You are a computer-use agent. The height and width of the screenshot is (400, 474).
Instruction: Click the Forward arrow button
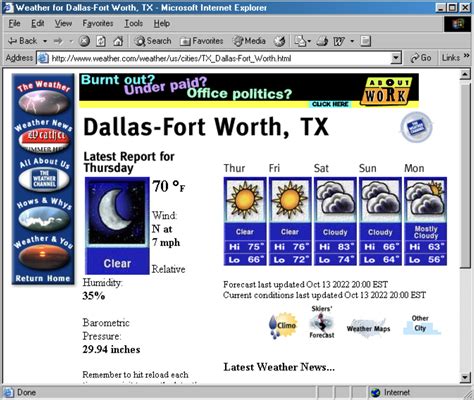pyautogui.click(x=58, y=41)
